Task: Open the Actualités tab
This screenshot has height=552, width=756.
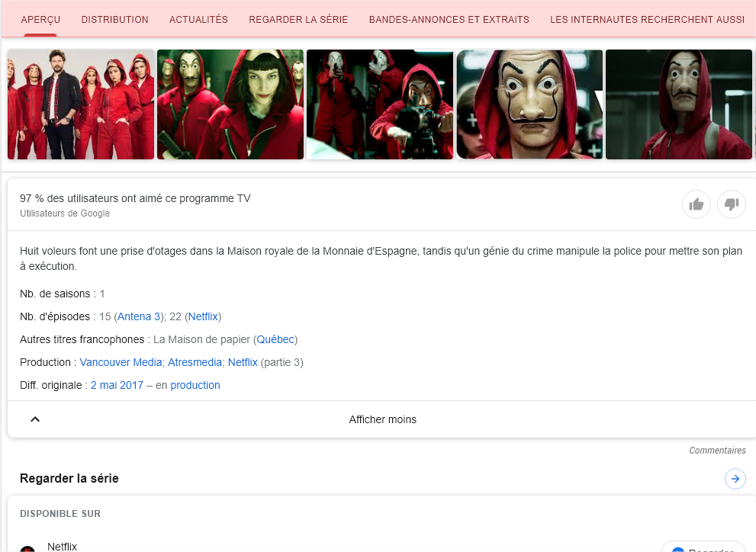Action: click(x=198, y=20)
